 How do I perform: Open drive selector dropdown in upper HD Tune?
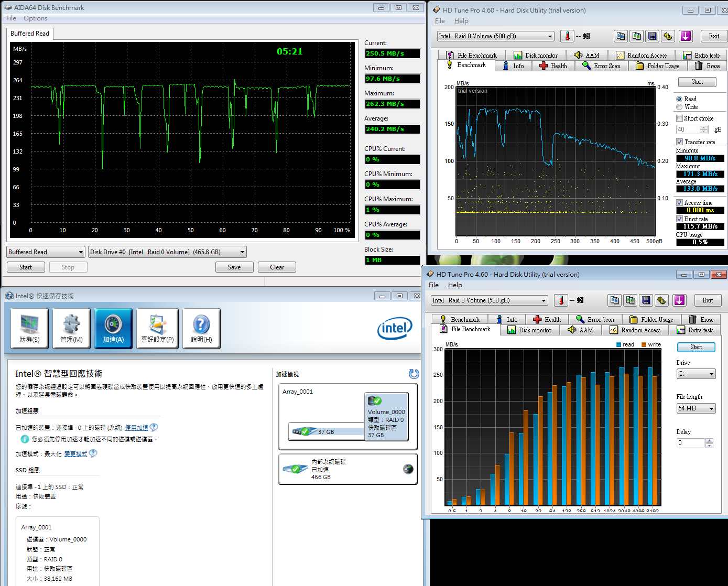pos(496,36)
